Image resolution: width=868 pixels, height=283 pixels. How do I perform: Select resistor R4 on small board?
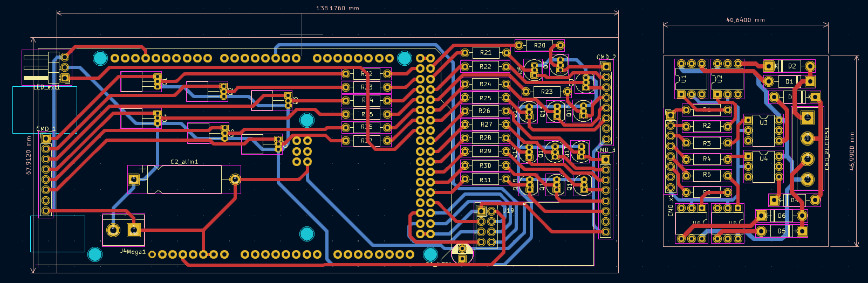pyautogui.click(x=707, y=159)
